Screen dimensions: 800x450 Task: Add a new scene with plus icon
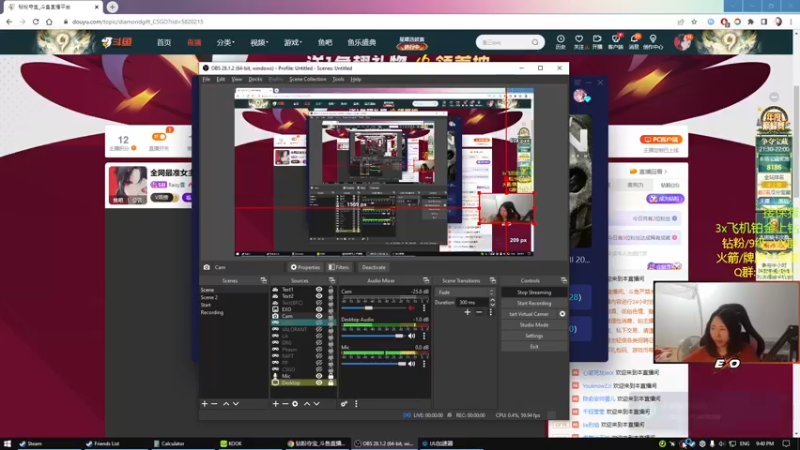coord(205,404)
